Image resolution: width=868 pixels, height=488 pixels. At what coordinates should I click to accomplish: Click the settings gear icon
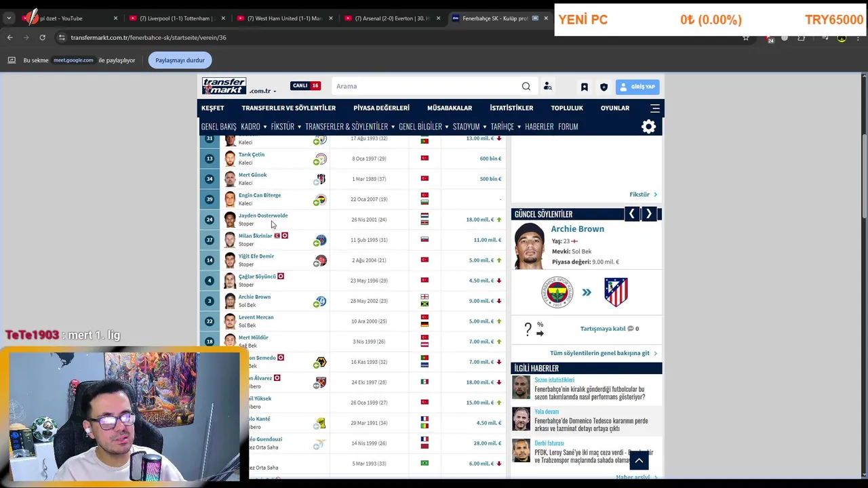(648, 127)
